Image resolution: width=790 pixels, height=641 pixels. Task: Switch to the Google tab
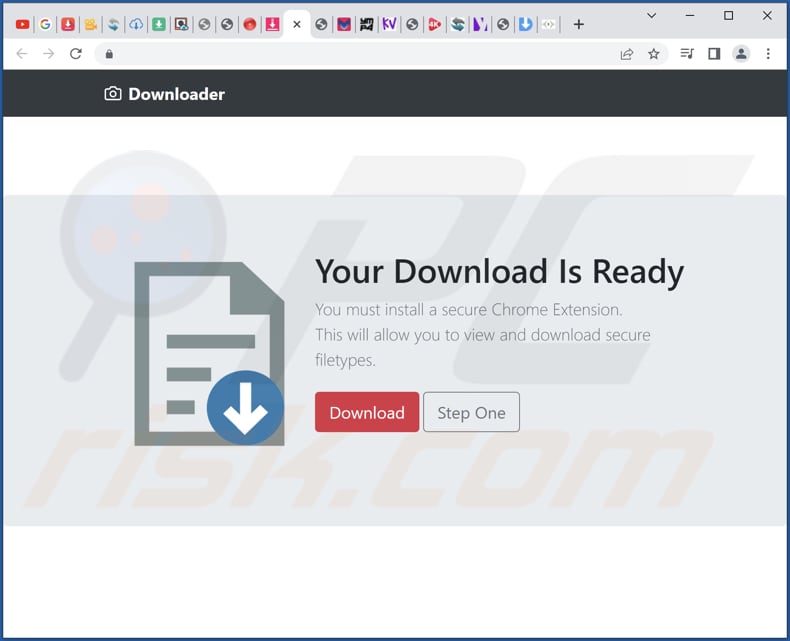45,24
